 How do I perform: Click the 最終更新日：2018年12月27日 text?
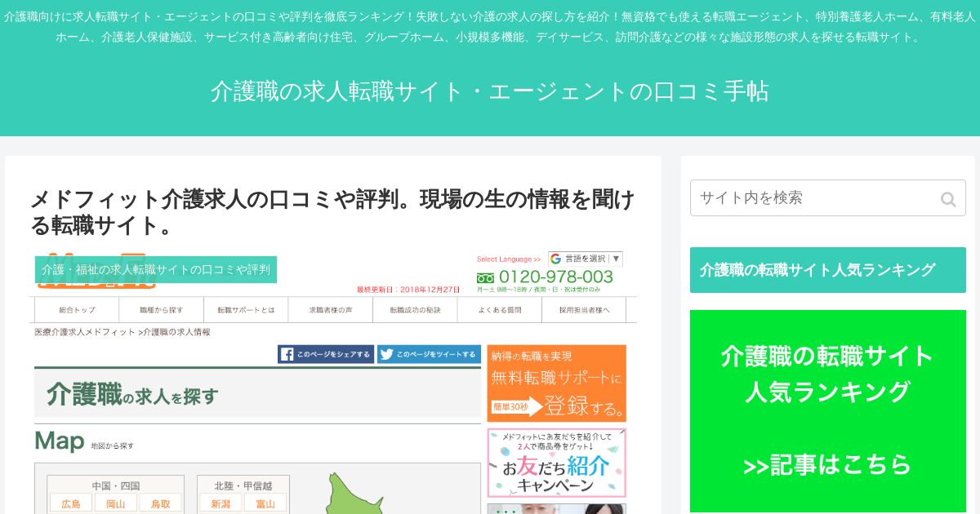408,290
